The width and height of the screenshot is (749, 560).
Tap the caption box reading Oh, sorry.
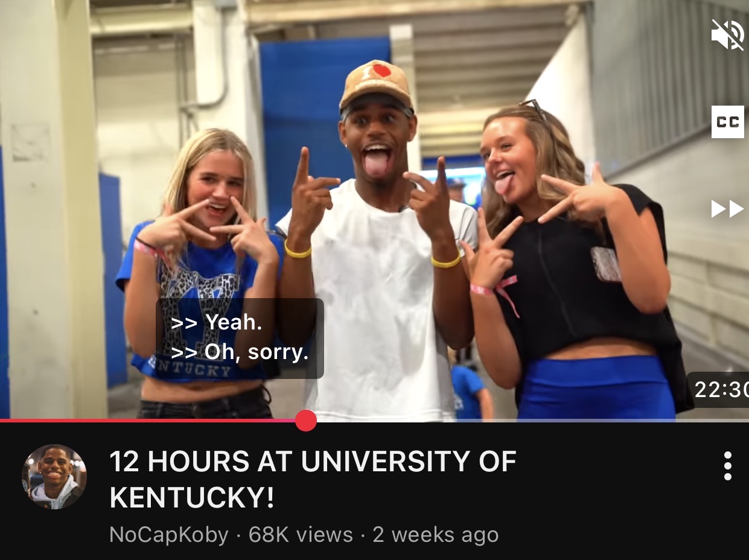[240, 352]
